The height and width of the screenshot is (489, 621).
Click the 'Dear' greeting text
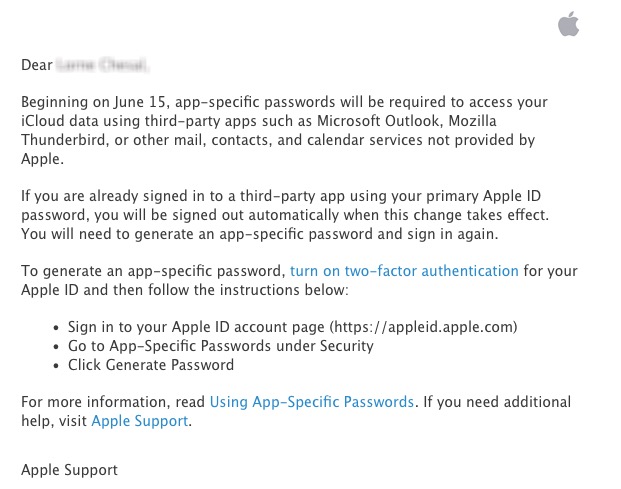click(37, 65)
